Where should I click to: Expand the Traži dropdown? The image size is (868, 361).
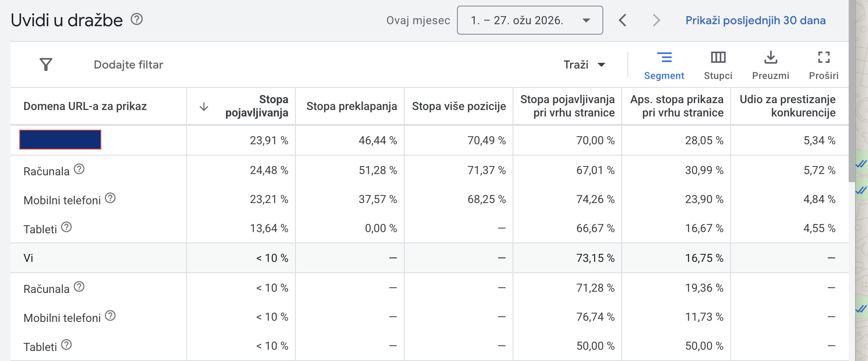pyautogui.click(x=584, y=65)
